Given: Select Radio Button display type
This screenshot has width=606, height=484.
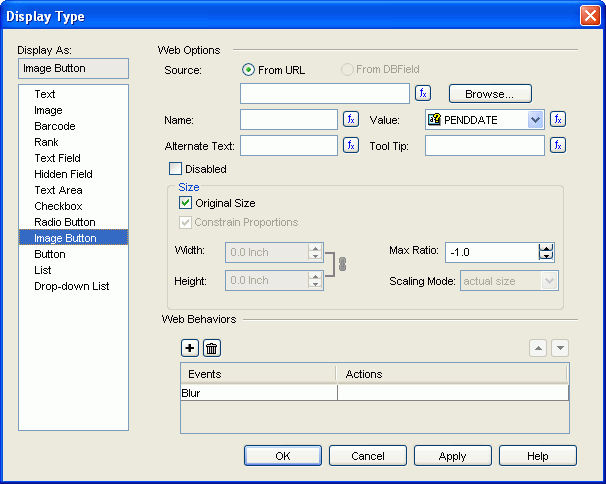Looking at the screenshot, I should point(73,222).
